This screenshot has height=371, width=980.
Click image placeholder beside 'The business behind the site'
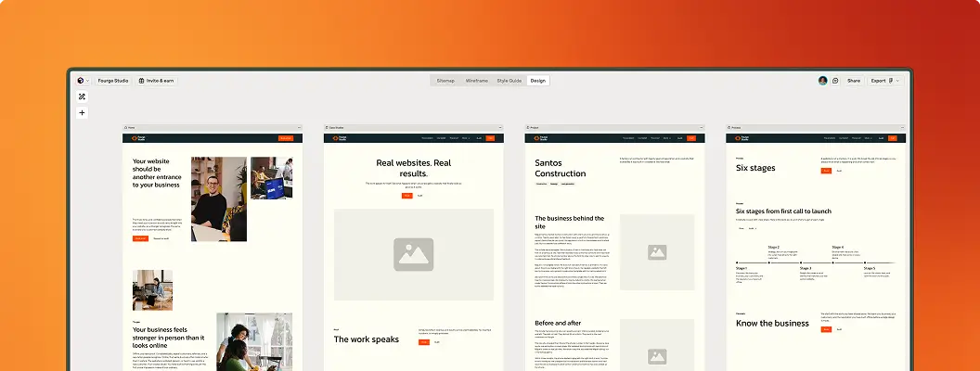pos(657,252)
